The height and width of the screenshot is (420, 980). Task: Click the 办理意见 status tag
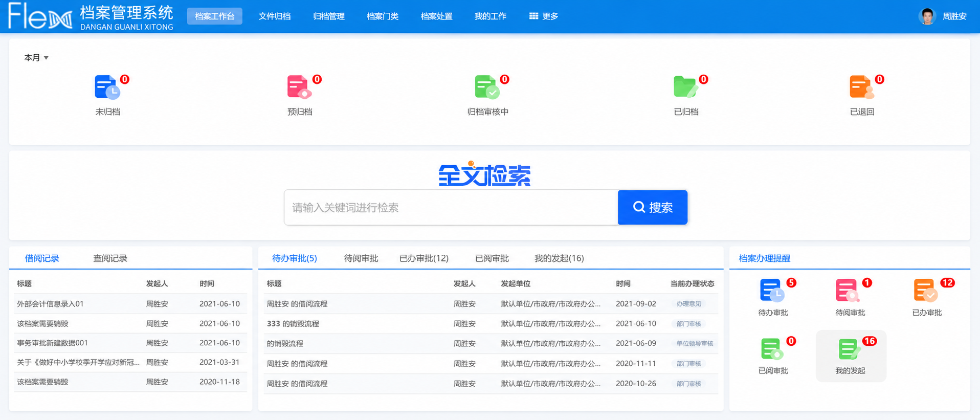click(688, 304)
